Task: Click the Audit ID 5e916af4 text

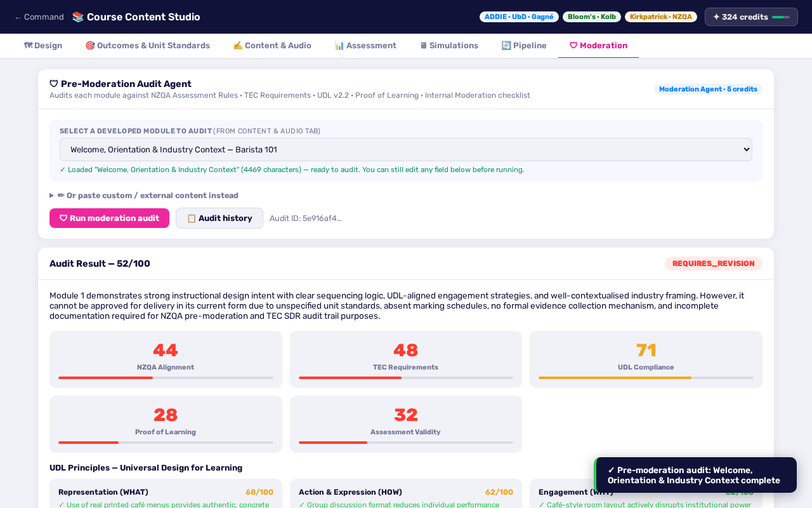Action: [x=306, y=218]
